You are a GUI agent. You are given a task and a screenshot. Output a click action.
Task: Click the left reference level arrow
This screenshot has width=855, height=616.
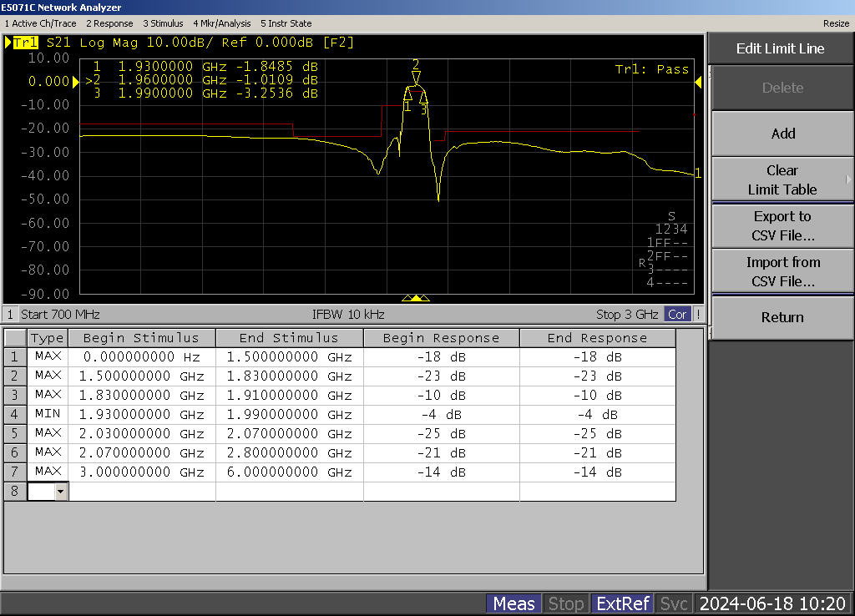coord(74,81)
